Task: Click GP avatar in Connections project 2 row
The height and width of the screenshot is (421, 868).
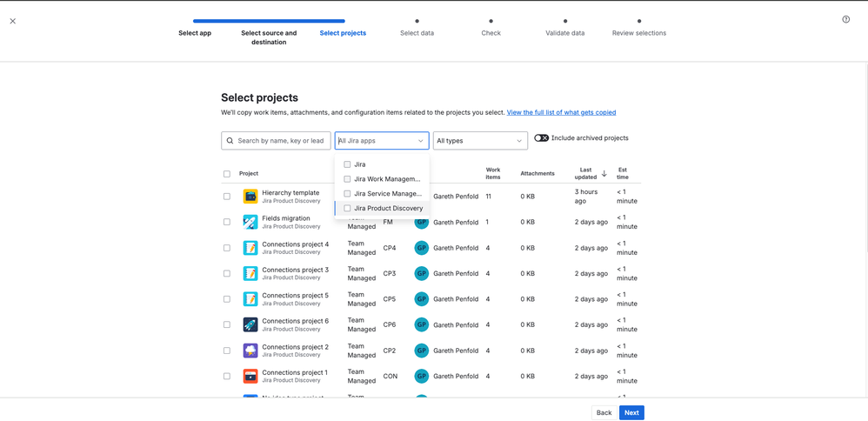Action: [422, 351]
